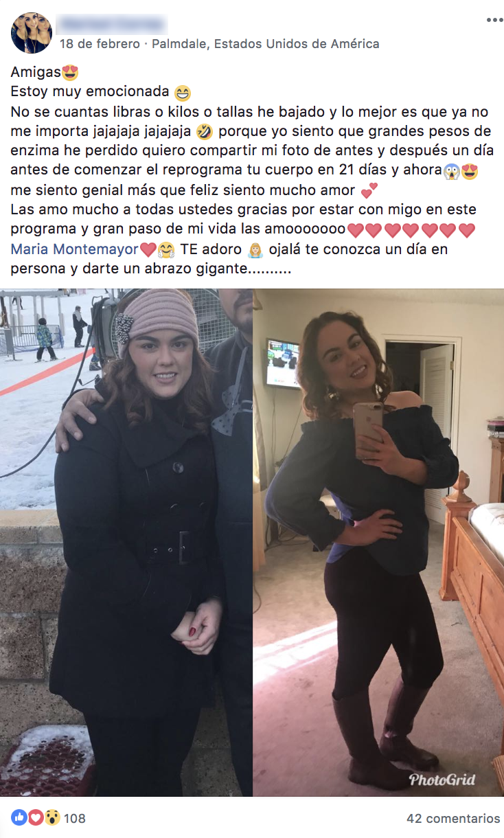Screen dimensions: 504x838
Task: Click the two pink hearts emoji after 'amor'
Action: 369,191
